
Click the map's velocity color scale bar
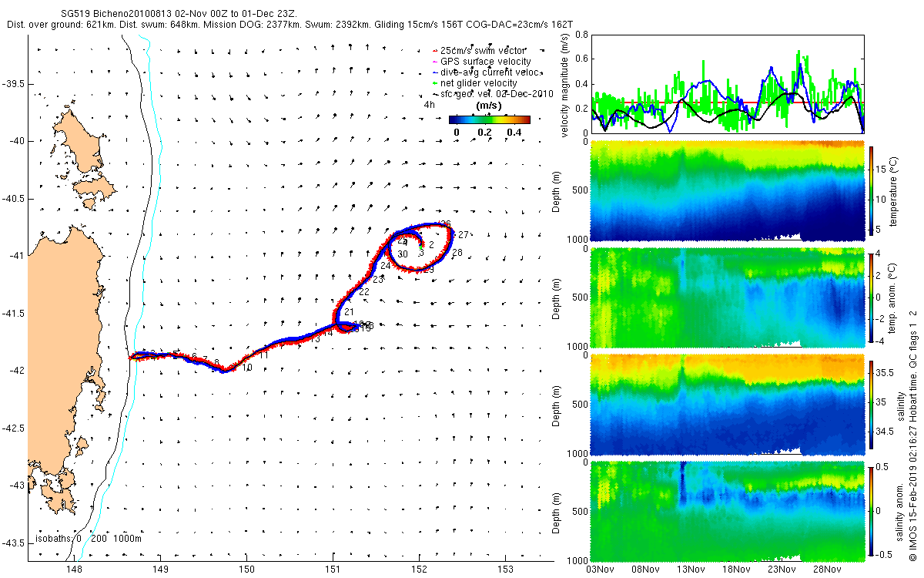490,119
